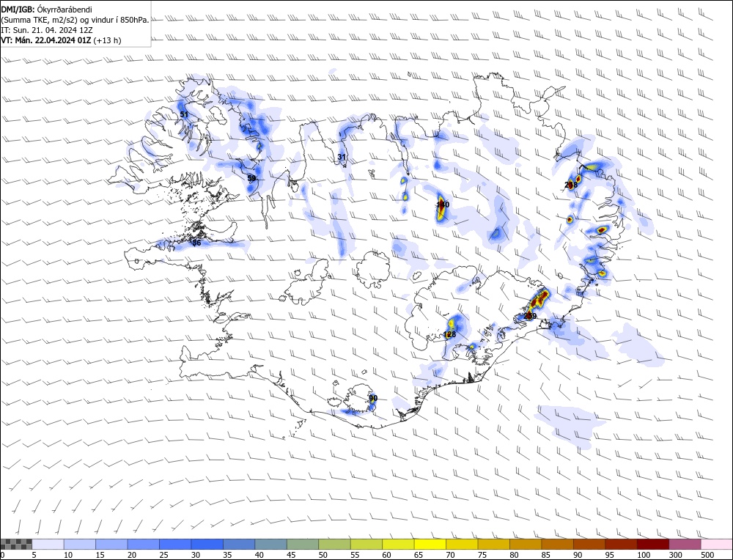Select the '128' value label on the glacier

(449, 335)
